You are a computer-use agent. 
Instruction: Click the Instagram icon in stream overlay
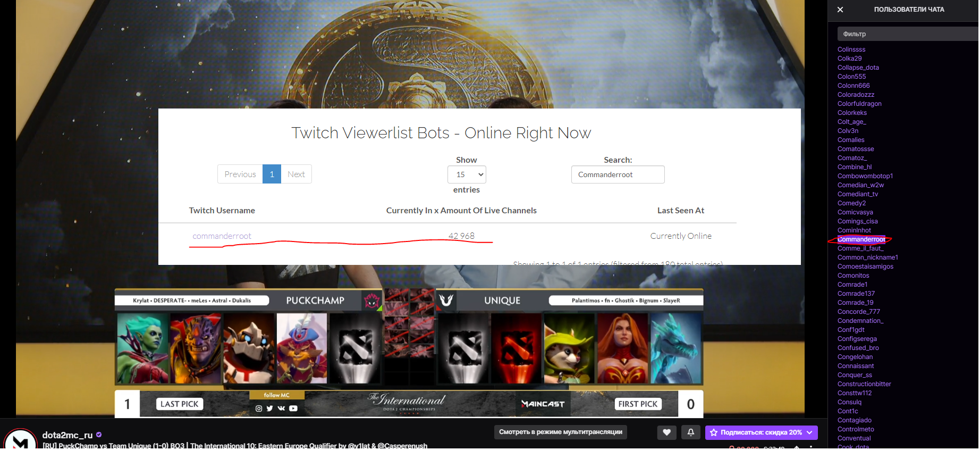(259, 409)
